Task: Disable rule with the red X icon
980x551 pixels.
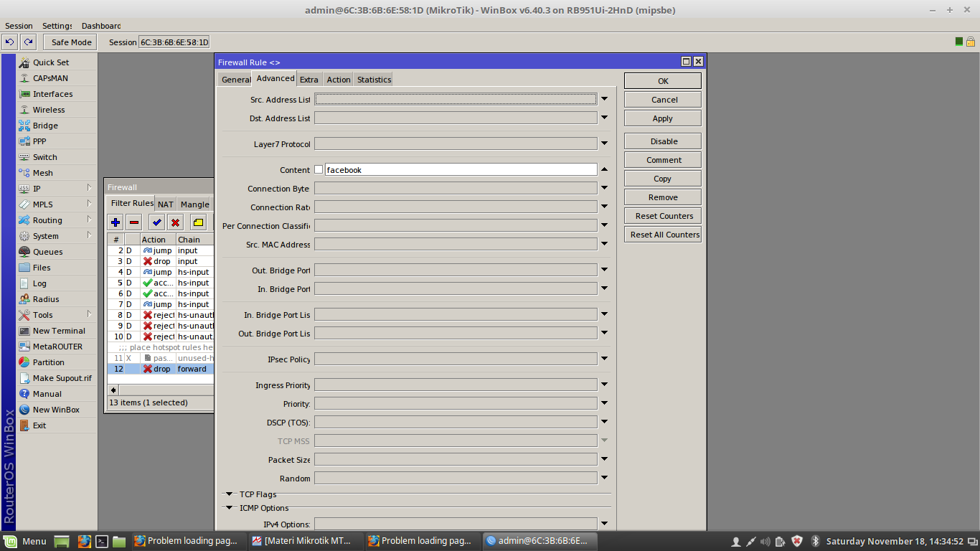Action: [175, 222]
